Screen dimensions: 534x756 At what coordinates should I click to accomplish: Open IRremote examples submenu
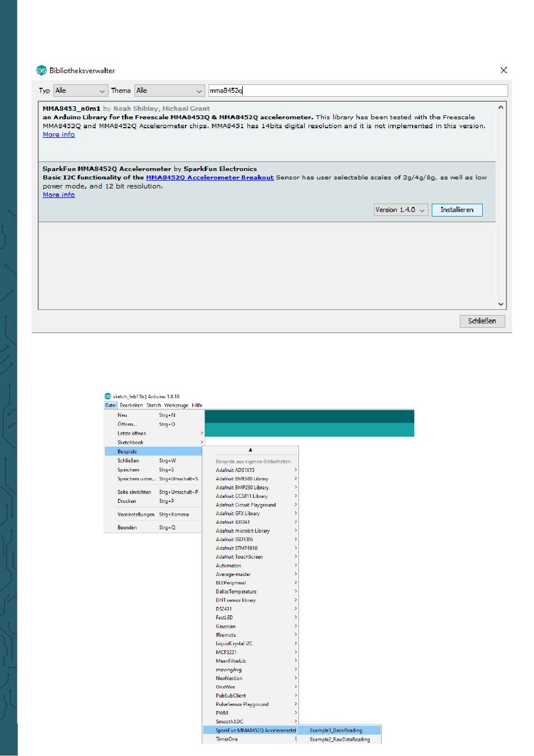click(x=251, y=635)
